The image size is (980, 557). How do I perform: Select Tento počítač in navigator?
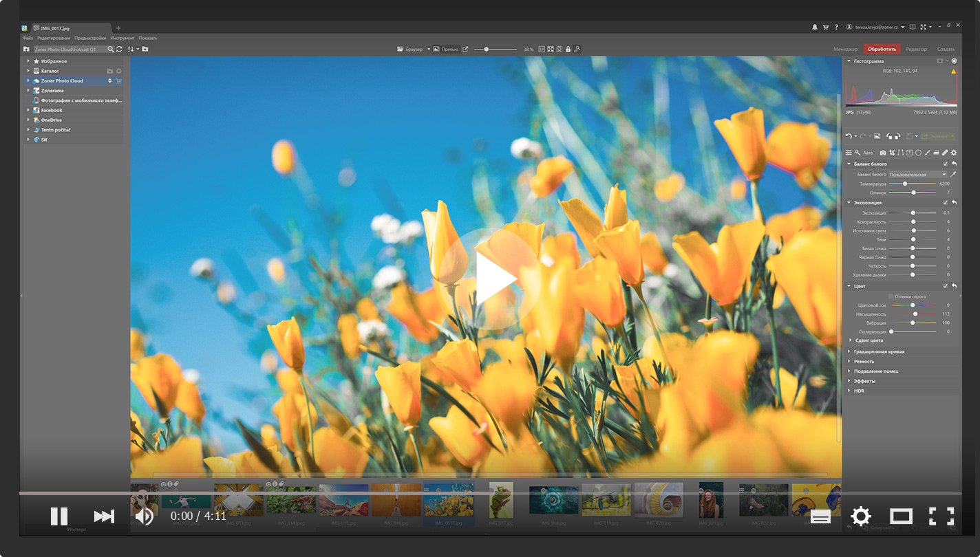click(x=56, y=130)
